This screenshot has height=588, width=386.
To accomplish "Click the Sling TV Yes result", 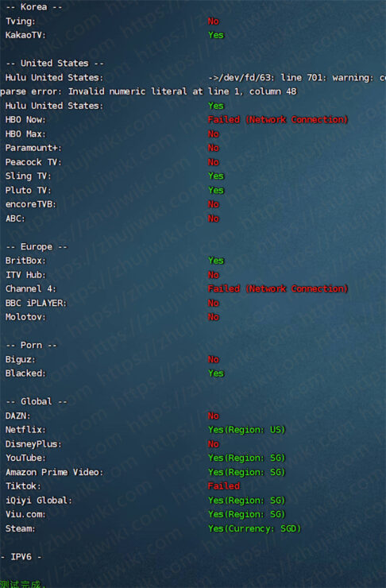I will 216,176.
